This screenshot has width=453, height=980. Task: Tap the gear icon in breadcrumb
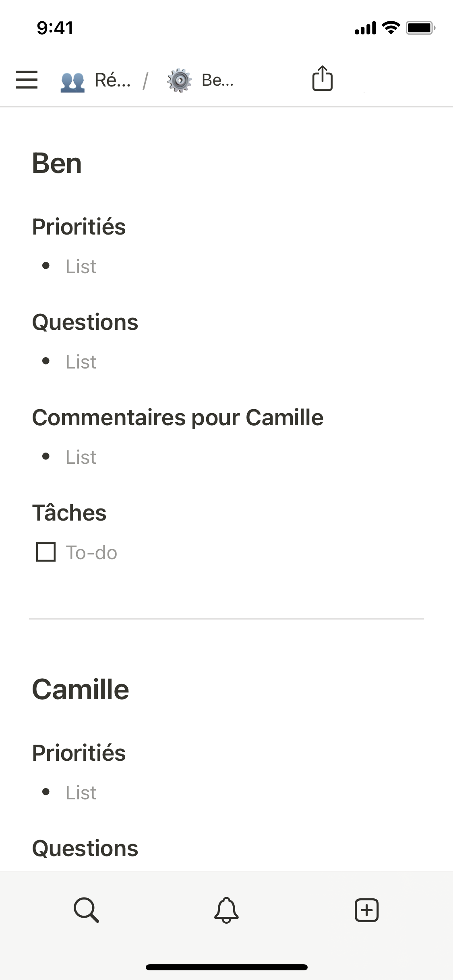(x=179, y=80)
